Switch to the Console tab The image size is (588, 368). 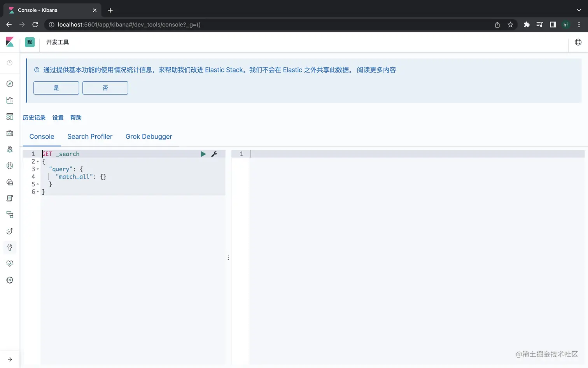(42, 137)
